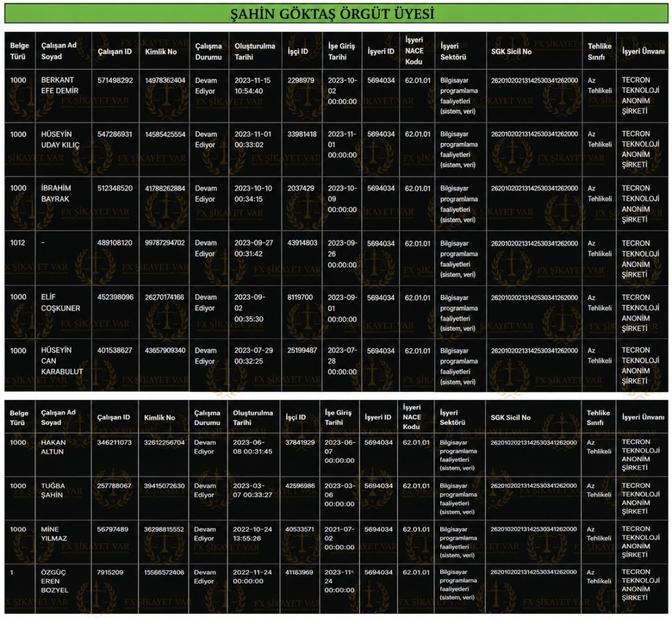Image resolution: width=672 pixels, height=618 pixels.
Task: Select the name ELİF COŞKUNER
Action: pyautogui.click(x=60, y=303)
